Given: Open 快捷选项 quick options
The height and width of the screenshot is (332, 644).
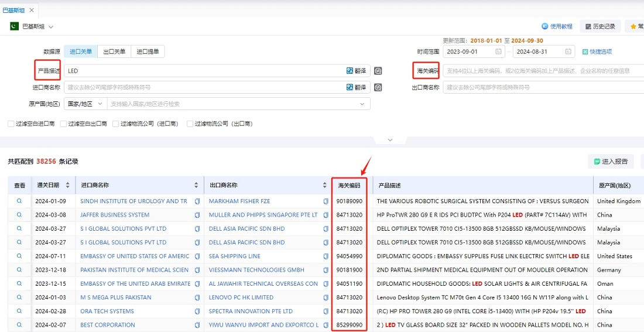Looking at the screenshot, I should click(x=597, y=52).
